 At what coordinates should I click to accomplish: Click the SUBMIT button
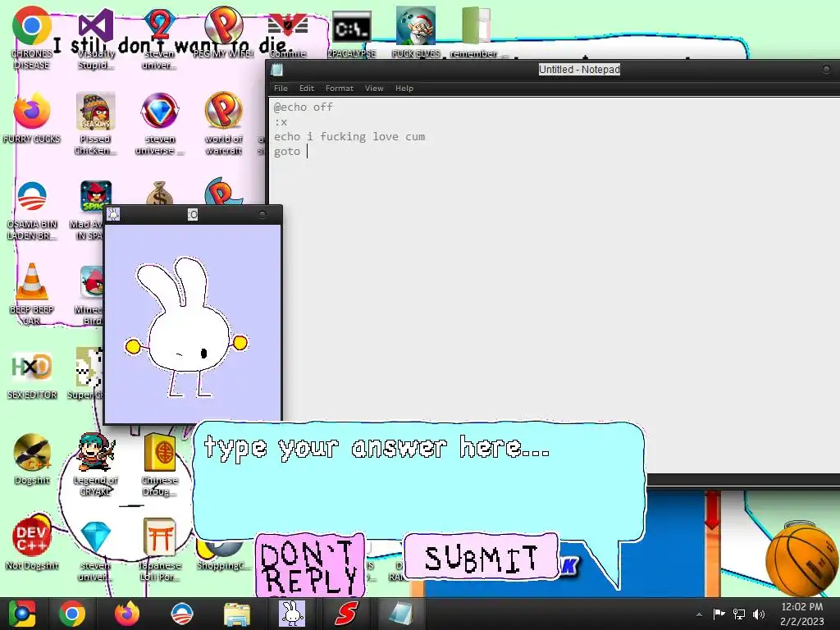pos(481,557)
